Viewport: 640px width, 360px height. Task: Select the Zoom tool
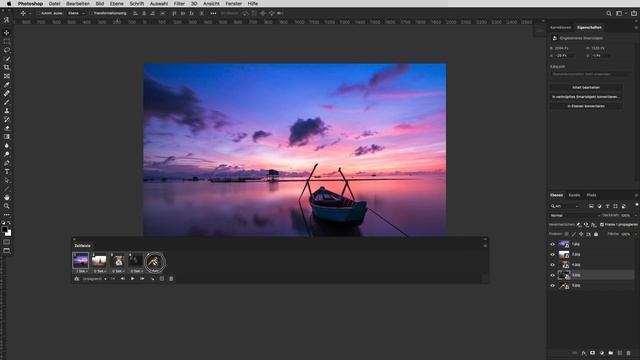tap(7, 206)
